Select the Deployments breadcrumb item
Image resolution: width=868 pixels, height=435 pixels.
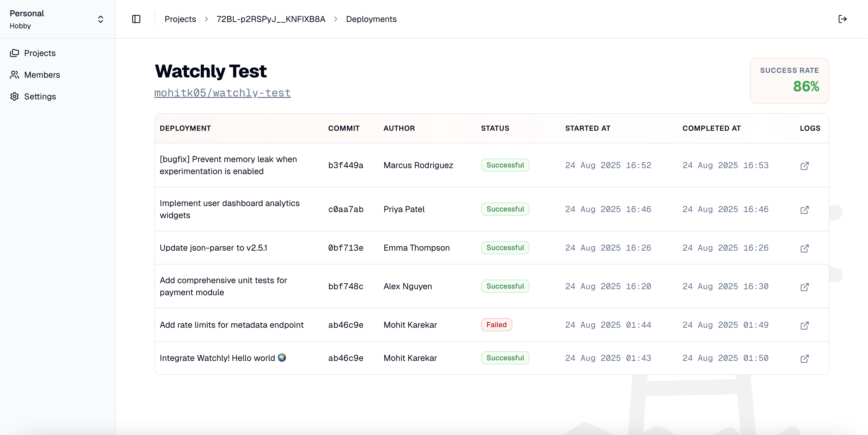(371, 19)
